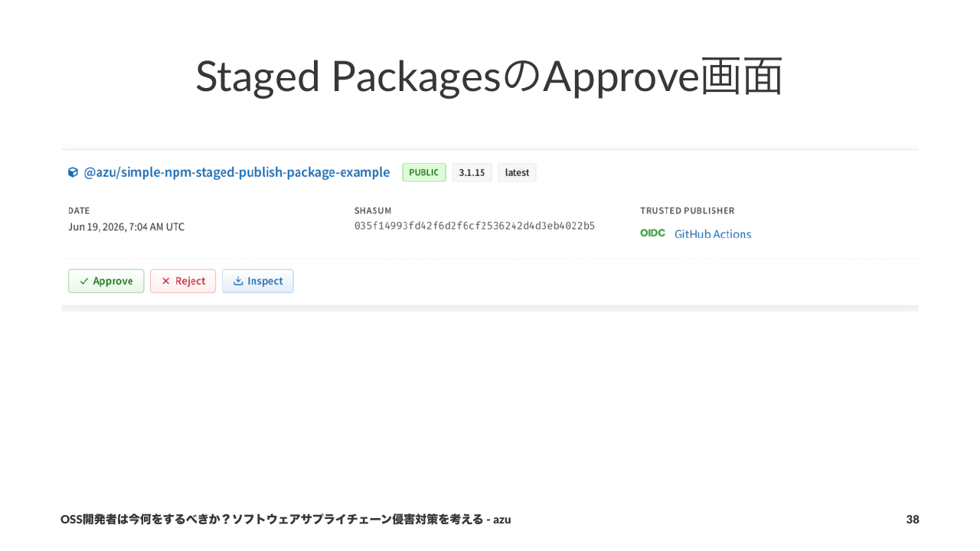Click the green OIDC logo
The image size is (980, 551).
point(653,233)
